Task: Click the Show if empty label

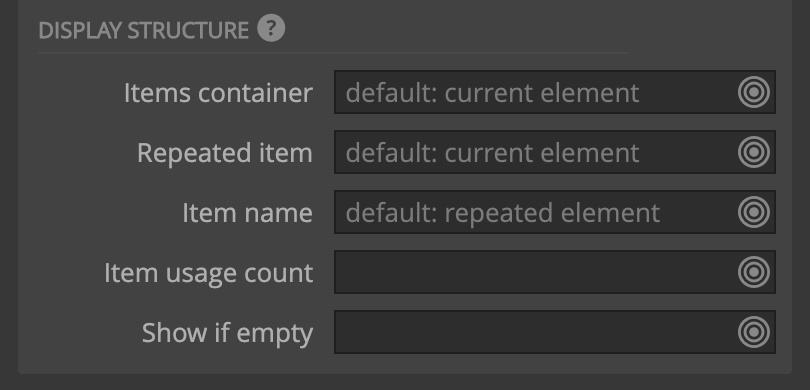Action: click(x=227, y=334)
